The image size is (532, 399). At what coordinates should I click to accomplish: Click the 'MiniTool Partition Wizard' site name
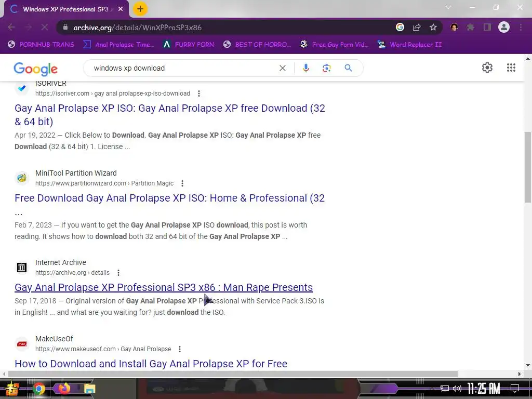coord(76,173)
